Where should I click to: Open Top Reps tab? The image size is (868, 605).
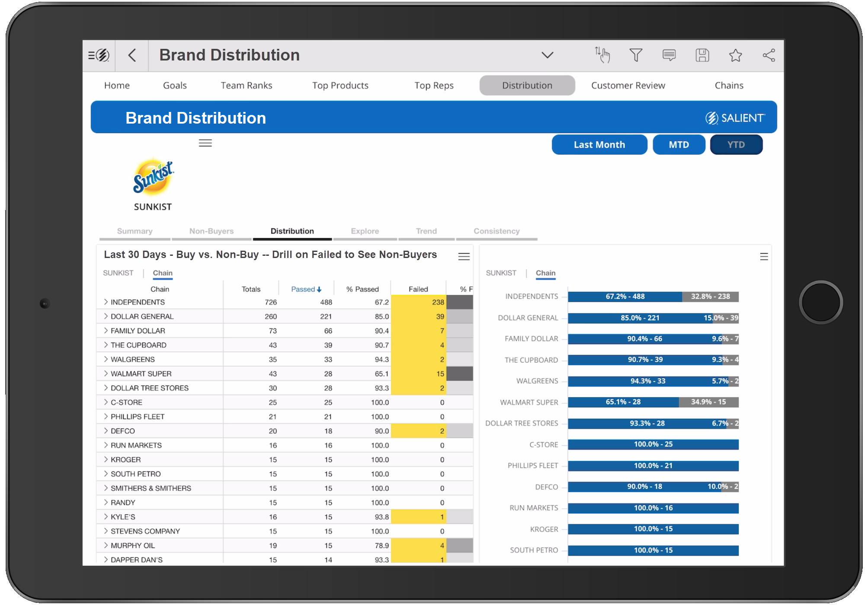(x=434, y=86)
